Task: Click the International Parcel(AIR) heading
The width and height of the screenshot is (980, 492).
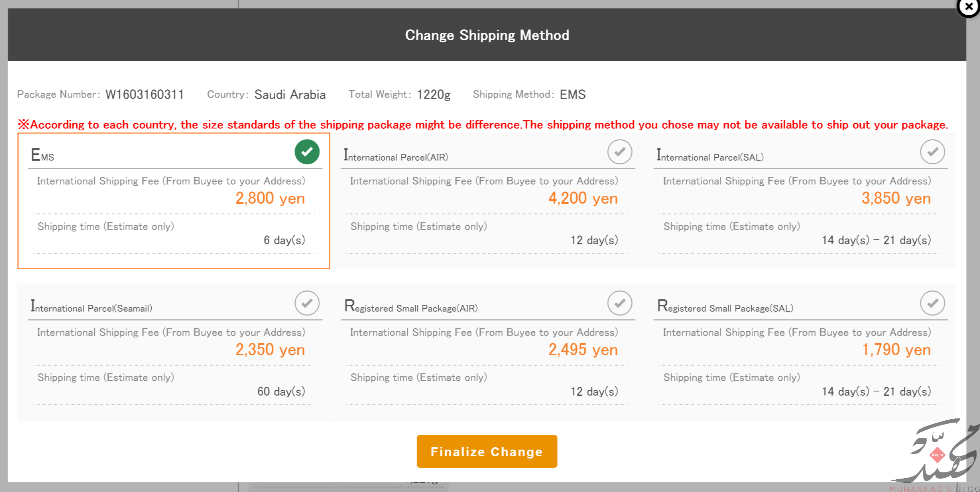Action: pyautogui.click(x=396, y=156)
